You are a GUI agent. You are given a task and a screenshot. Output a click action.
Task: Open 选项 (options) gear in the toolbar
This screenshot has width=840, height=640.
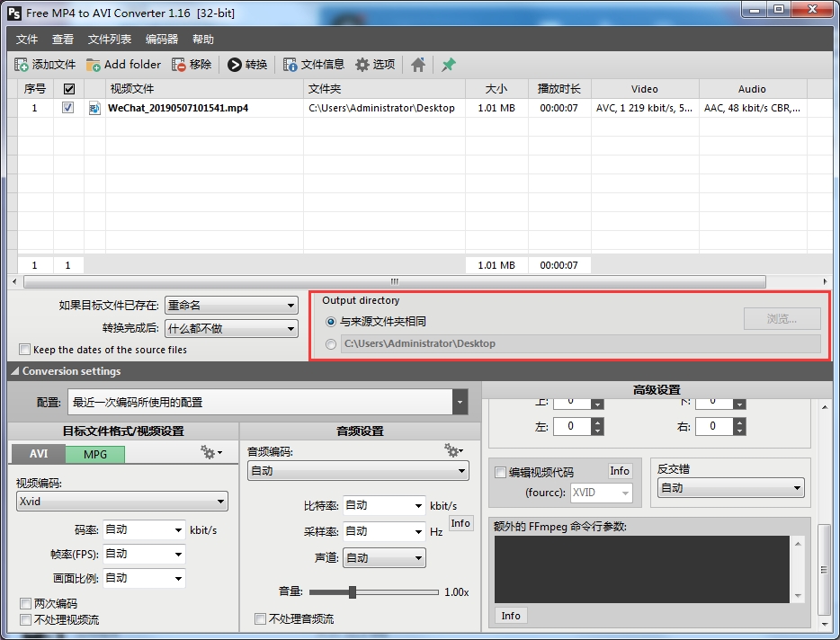pyautogui.click(x=362, y=65)
